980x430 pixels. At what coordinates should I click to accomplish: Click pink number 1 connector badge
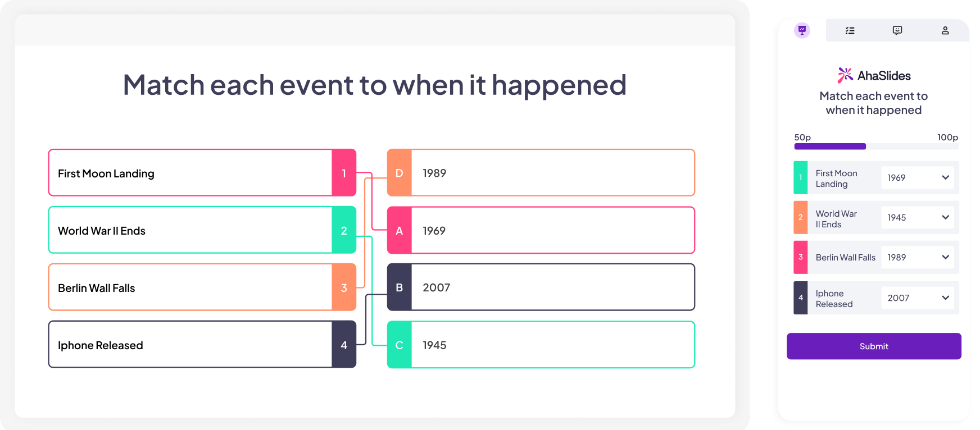[344, 173]
